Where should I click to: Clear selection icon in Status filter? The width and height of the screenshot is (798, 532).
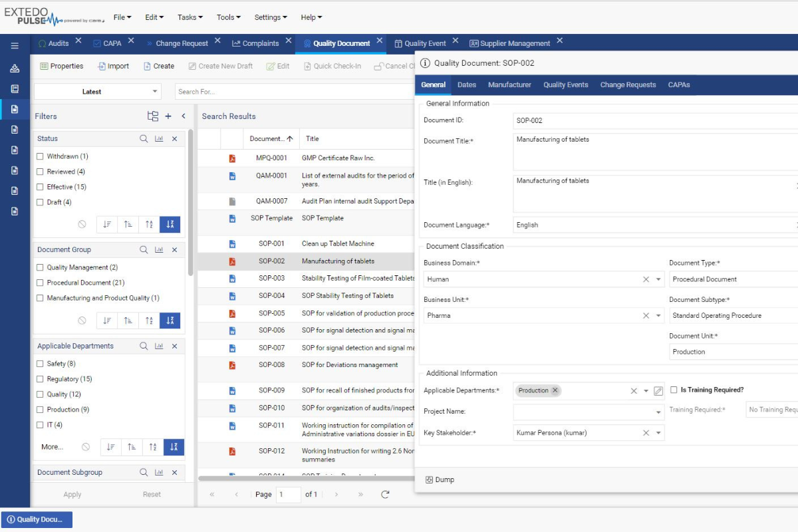pyautogui.click(x=82, y=224)
